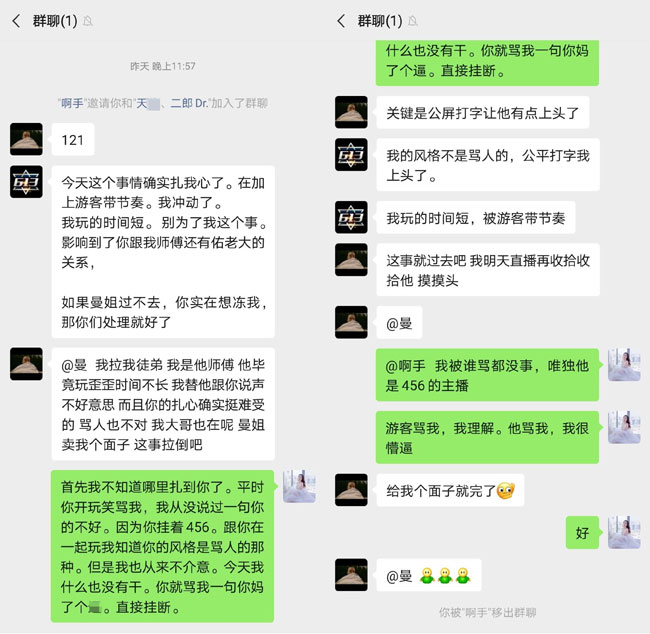Tap the "@曼" bubble with three green emojis
Screen dimensions: 650x634
pyautogui.click(x=429, y=576)
